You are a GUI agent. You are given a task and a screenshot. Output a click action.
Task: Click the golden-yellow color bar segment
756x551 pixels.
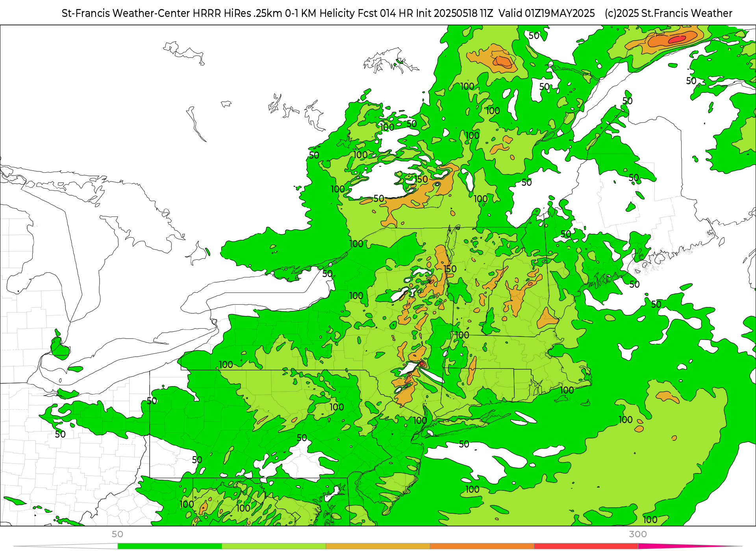[x=378, y=546]
